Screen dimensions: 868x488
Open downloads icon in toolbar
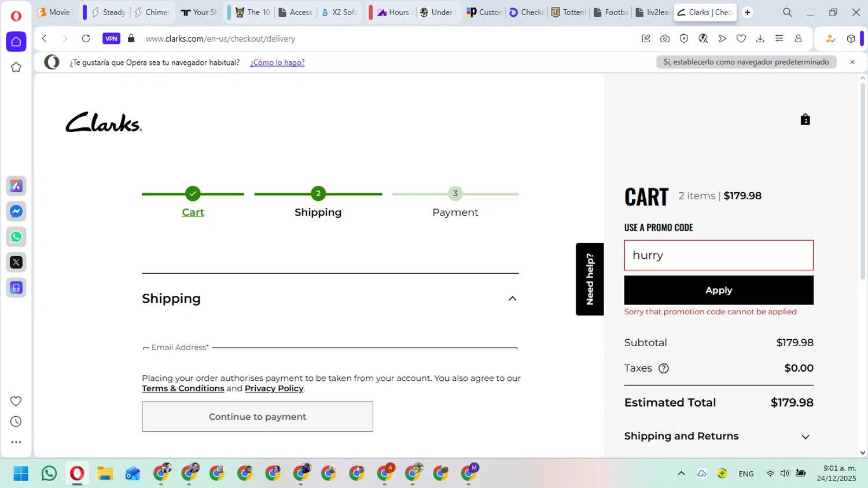pyautogui.click(x=760, y=39)
